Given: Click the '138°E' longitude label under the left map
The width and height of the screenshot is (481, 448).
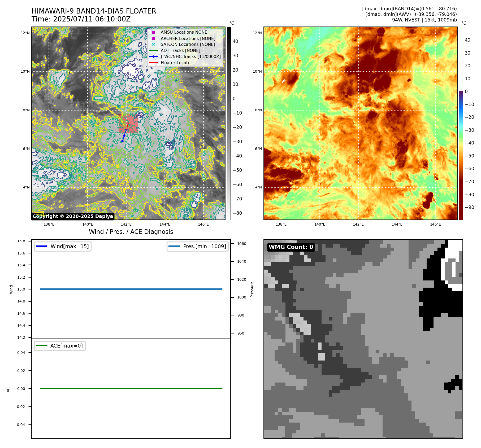Looking at the screenshot, I should point(49,224).
